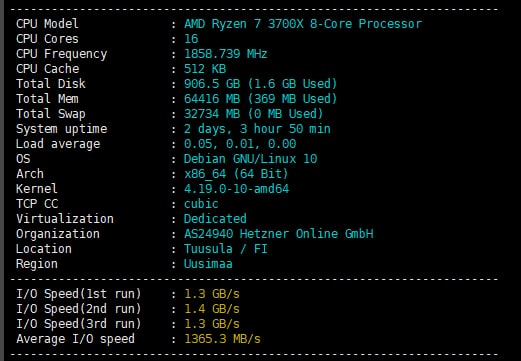
Task: Select the 'OS' label
Action: click(x=23, y=159)
